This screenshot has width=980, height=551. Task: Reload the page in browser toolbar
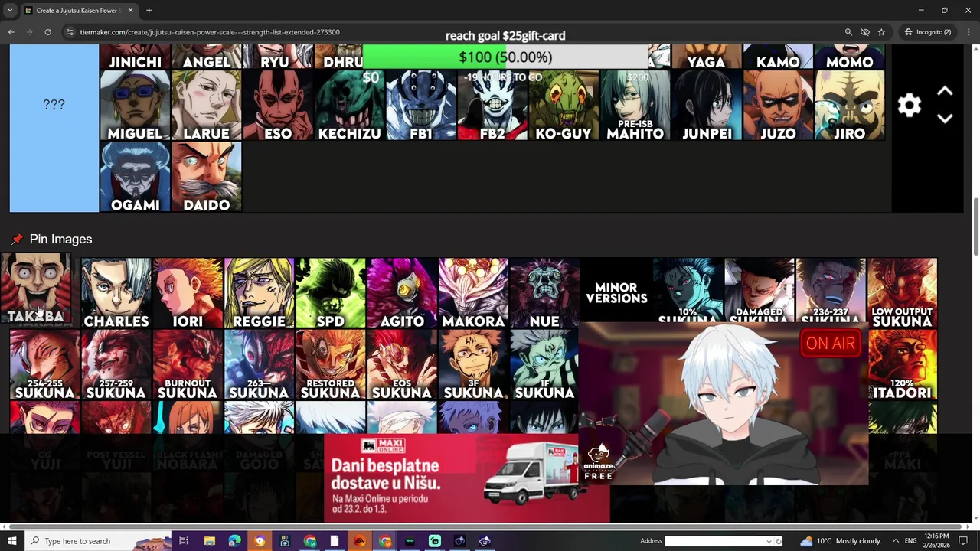click(x=47, y=32)
